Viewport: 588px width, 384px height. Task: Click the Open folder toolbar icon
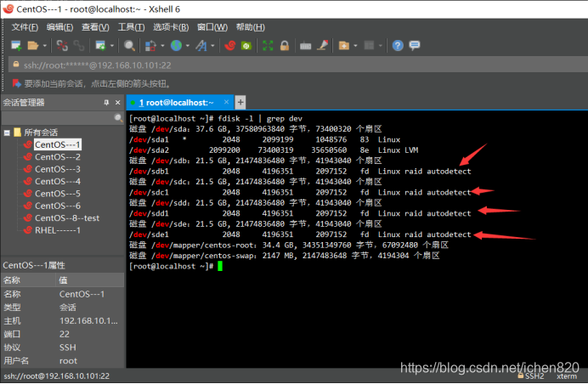click(33, 45)
